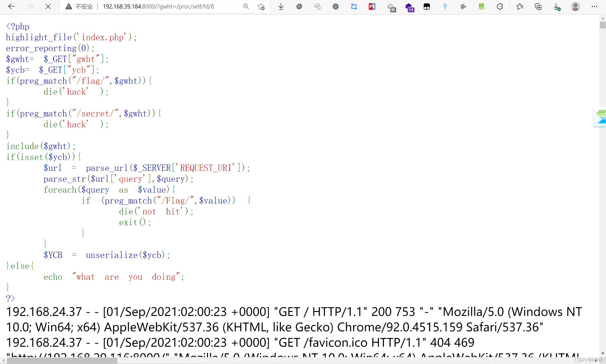
Task: Click the not secure warning indicator
Action: 79,7
